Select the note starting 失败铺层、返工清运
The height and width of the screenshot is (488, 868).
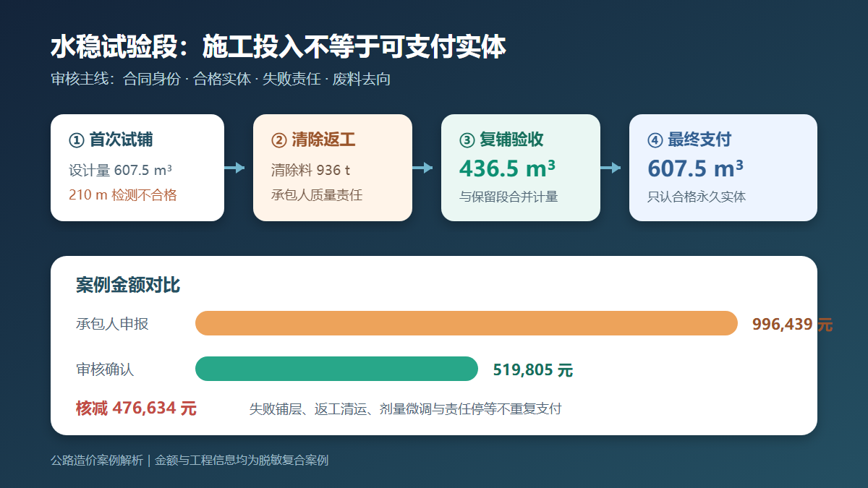[x=405, y=409]
